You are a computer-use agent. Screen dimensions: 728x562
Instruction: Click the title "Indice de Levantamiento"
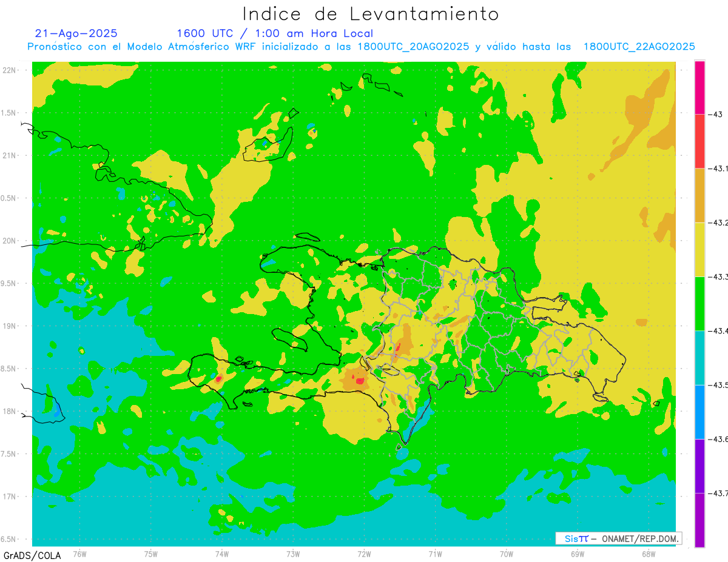371,13
